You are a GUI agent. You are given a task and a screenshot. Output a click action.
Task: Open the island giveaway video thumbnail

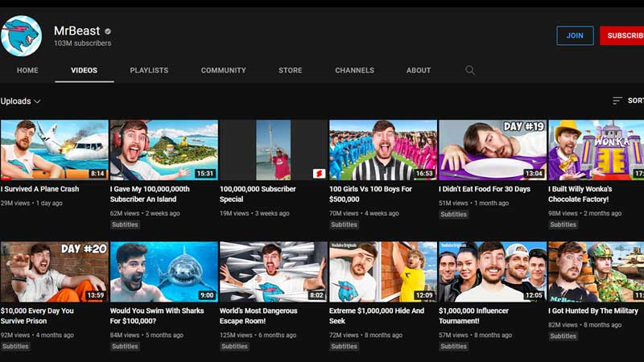tap(164, 150)
